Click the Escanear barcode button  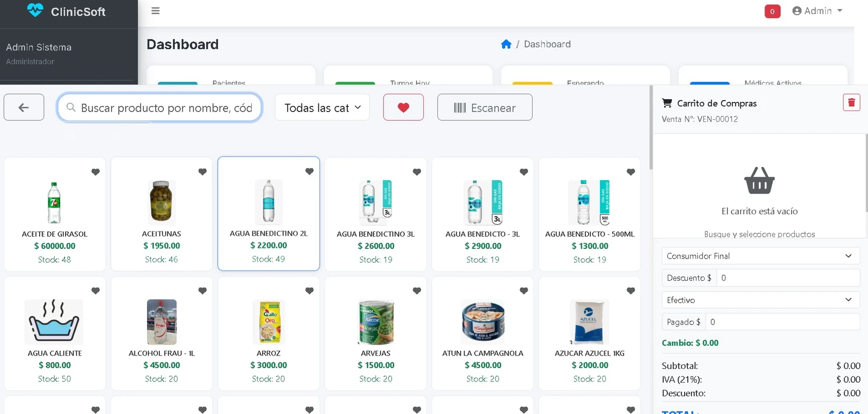pos(484,107)
